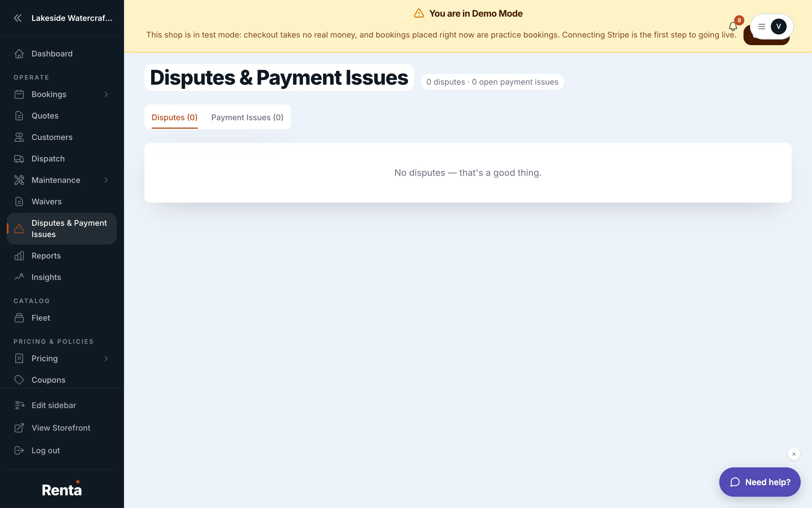Click the Lakeside Watercraf... shop name
812x508 pixels.
pos(72,18)
